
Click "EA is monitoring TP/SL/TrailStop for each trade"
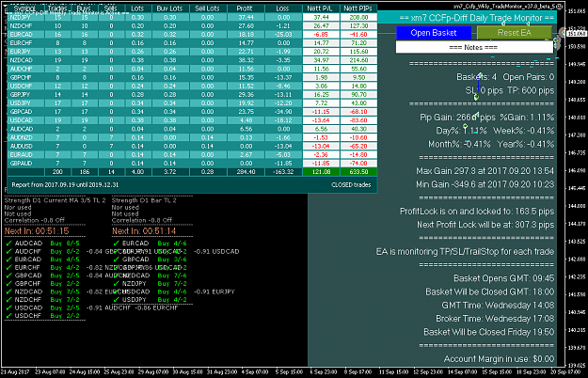(x=465, y=251)
